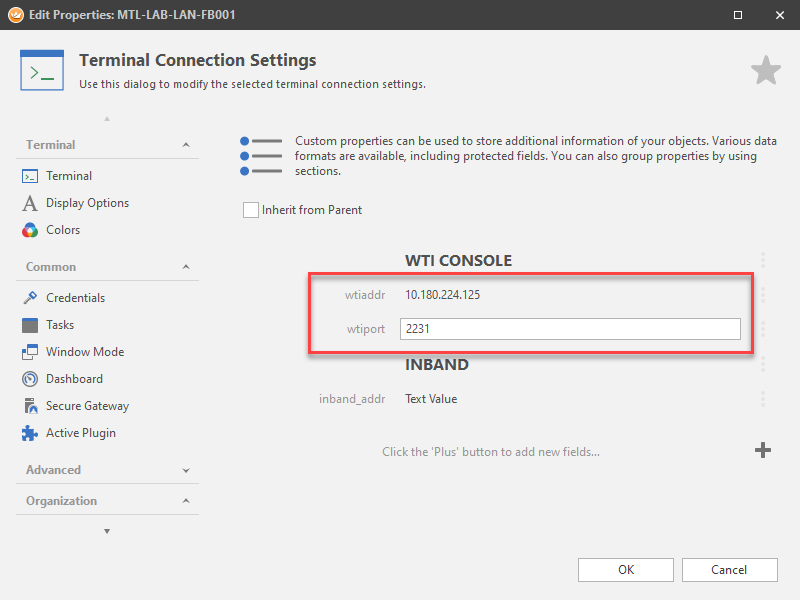The image size is (800, 600).
Task: Click the Plus button to add fields
Action: coord(762,451)
